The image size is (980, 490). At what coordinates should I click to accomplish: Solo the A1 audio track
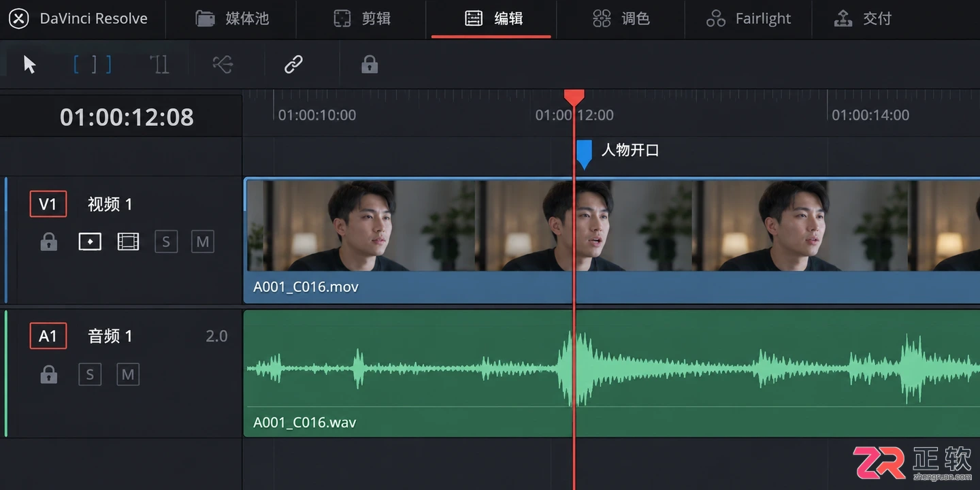(90, 374)
